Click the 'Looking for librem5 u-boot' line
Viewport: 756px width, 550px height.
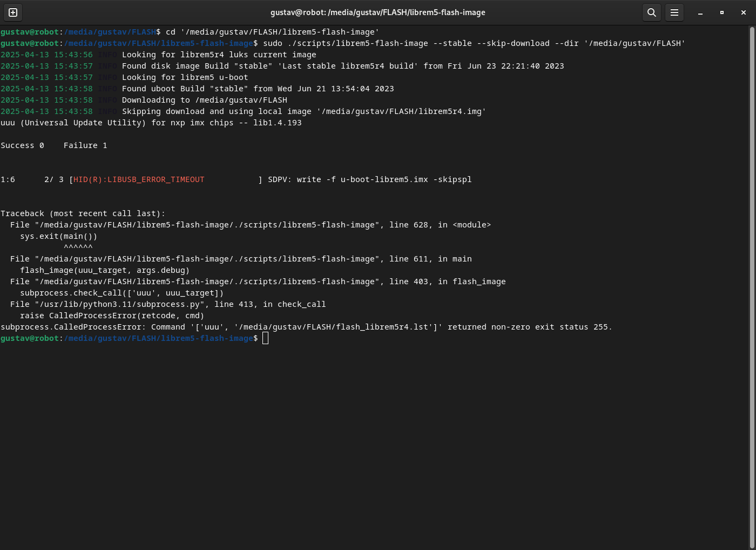[x=185, y=77]
